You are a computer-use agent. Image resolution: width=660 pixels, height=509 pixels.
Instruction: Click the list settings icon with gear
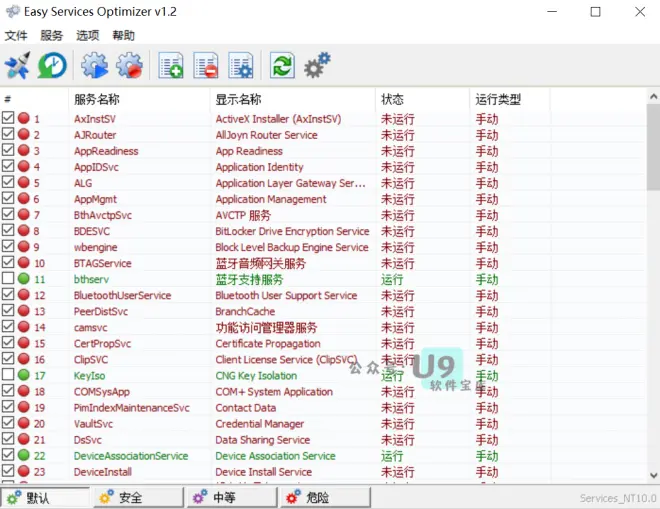241,65
